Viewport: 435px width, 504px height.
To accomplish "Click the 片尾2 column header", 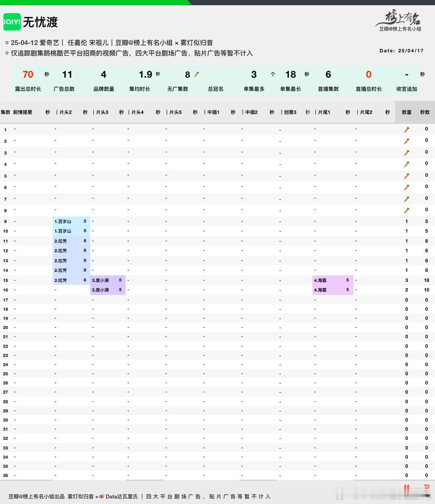I will click(366, 112).
